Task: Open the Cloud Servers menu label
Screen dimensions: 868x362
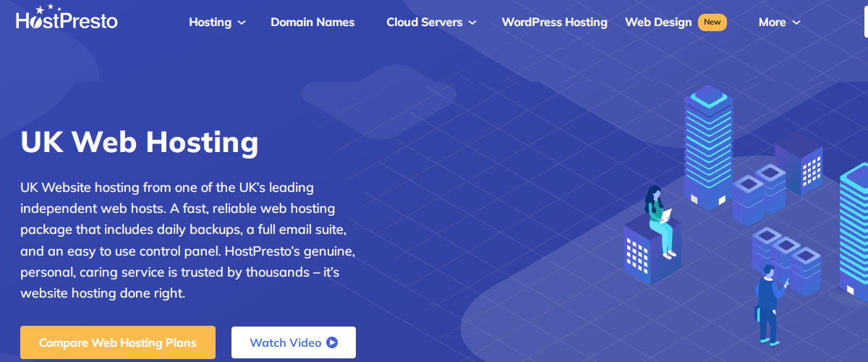Action: point(425,22)
